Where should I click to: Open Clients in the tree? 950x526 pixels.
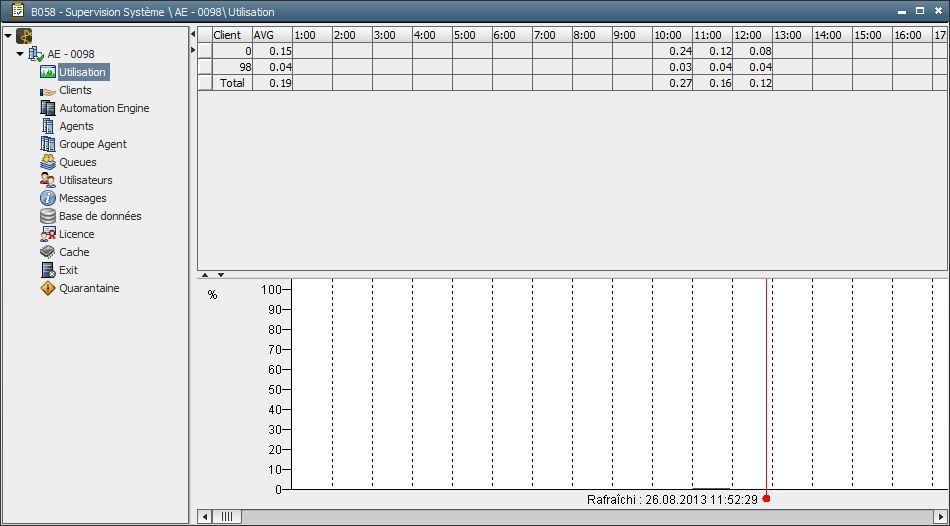coord(75,90)
